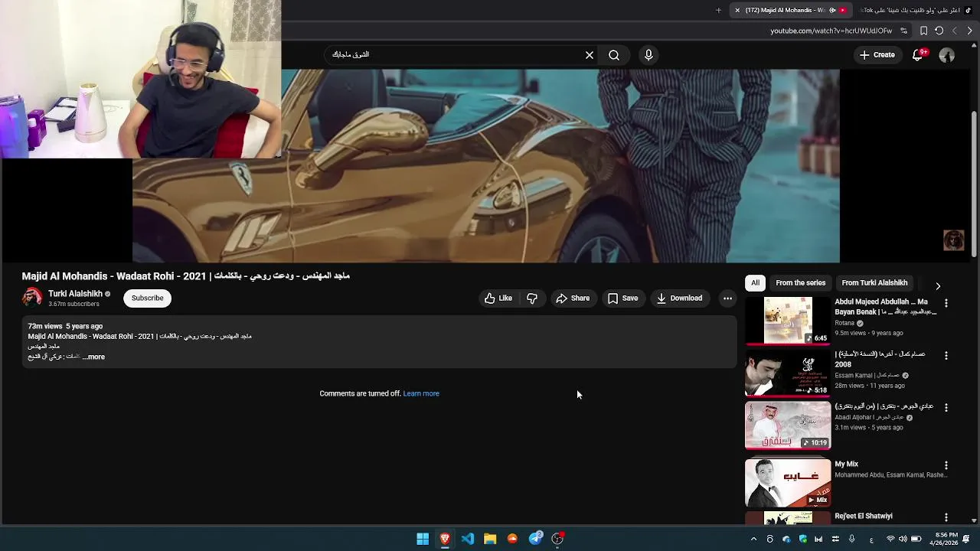Open the Abadi Aljohar video thumbnail
This screenshot has width=980, height=551.
pyautogui.click(x=788, y=425)
